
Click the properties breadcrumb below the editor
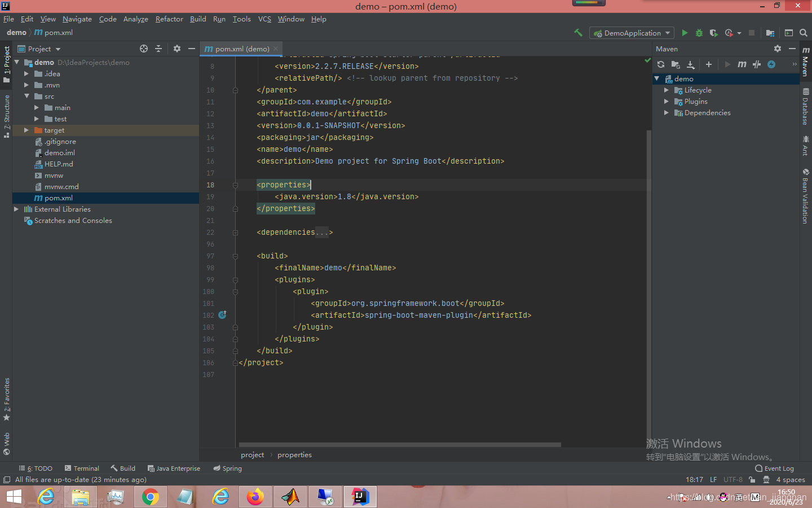[x=294, y=454]
